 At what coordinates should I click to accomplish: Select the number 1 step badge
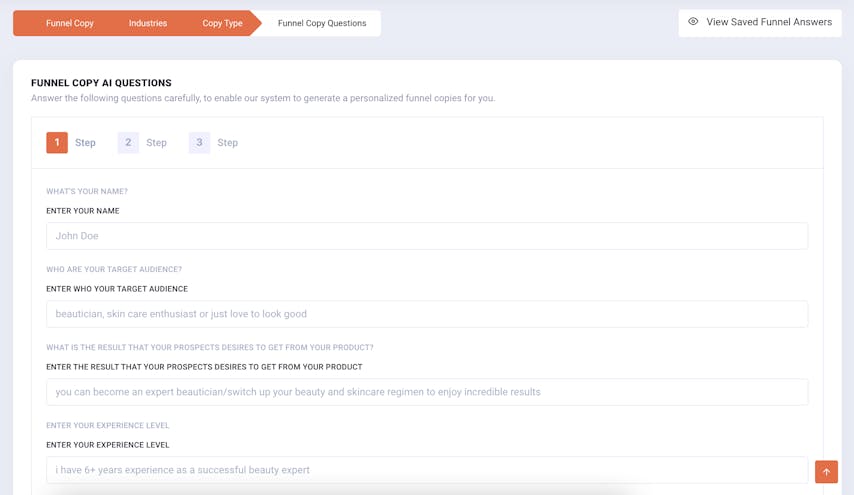coord(57,143)
